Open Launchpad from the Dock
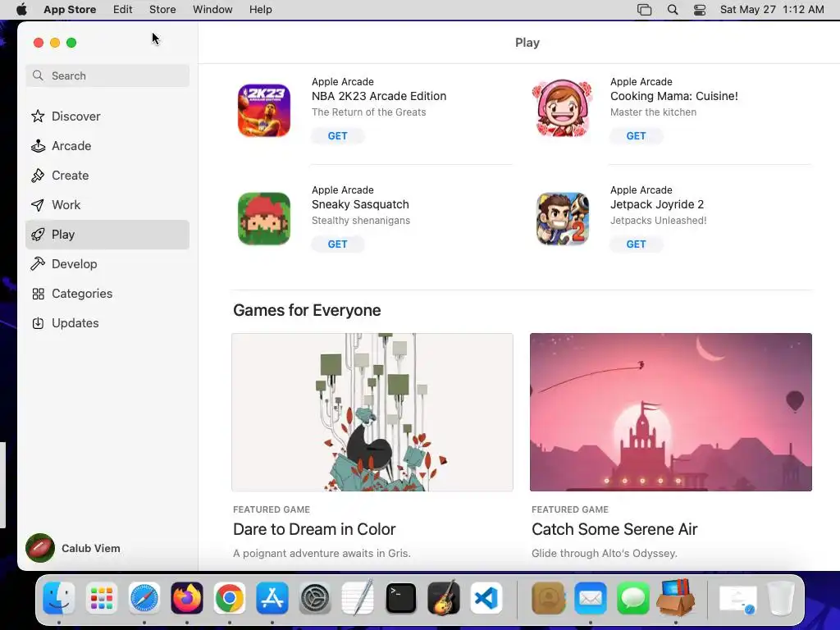The width and height of the screenshot is (840, 630). (x=101, y=598)
